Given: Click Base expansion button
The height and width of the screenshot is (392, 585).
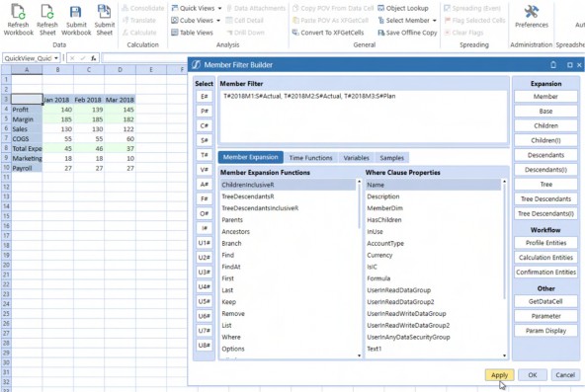Looking at the screenshot, I should pyautogui.click(x=545, y=111).
